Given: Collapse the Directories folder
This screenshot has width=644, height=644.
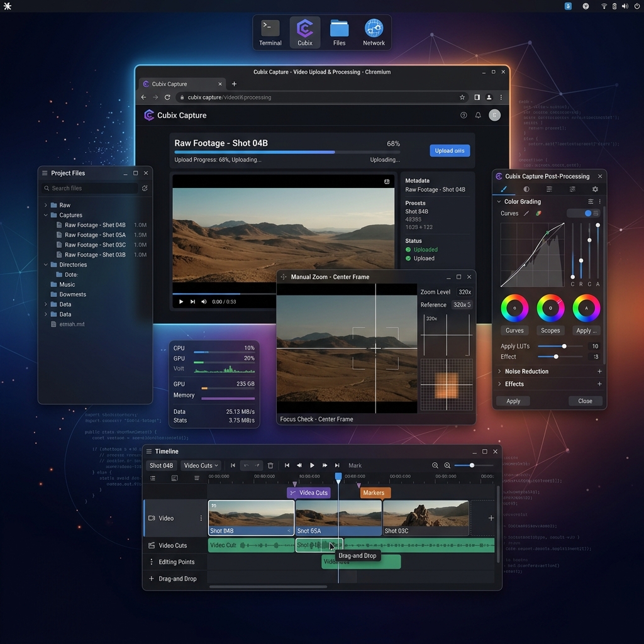Looking at the screenshot, I should point(45,265).
